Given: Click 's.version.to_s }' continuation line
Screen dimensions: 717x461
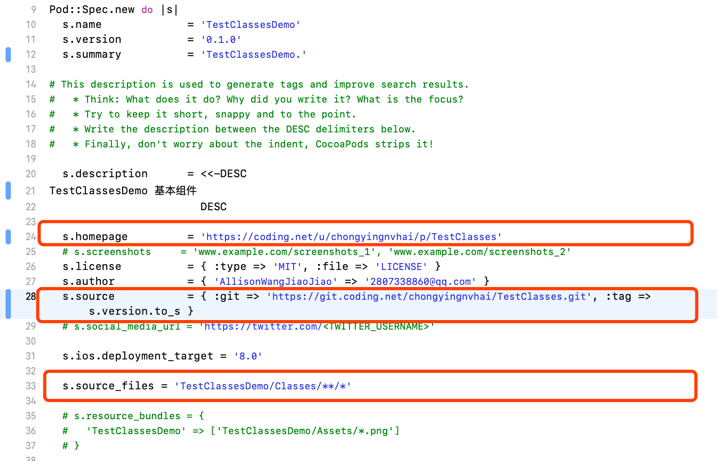Looking at the screenshot, I should [141, 311].
